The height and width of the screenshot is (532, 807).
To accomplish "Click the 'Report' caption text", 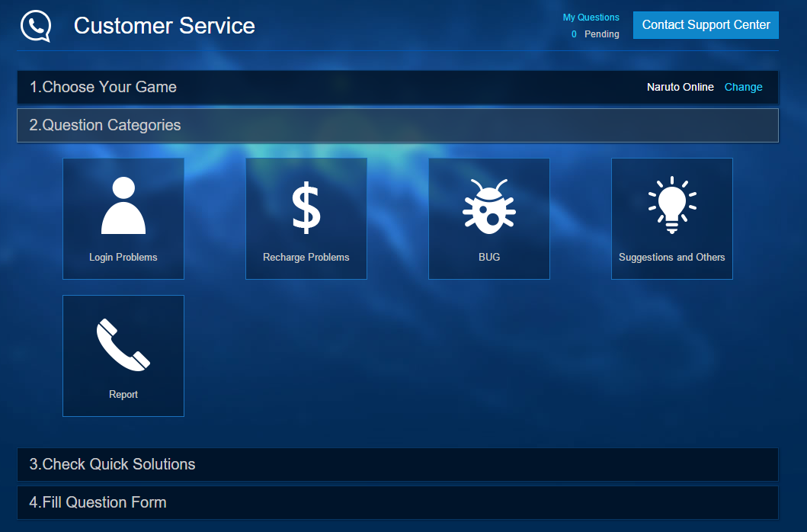I will click(x=123, y=395).
